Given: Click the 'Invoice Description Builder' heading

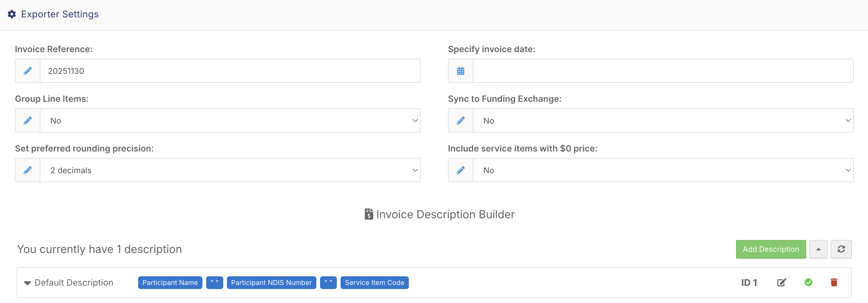Looking at the screenshot, I should pyautogui.click(x=445, y=214).
